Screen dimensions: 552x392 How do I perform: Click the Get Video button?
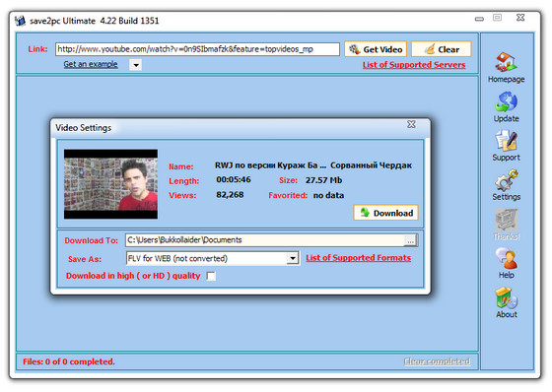pyautogui.click(x=376, y=49)
